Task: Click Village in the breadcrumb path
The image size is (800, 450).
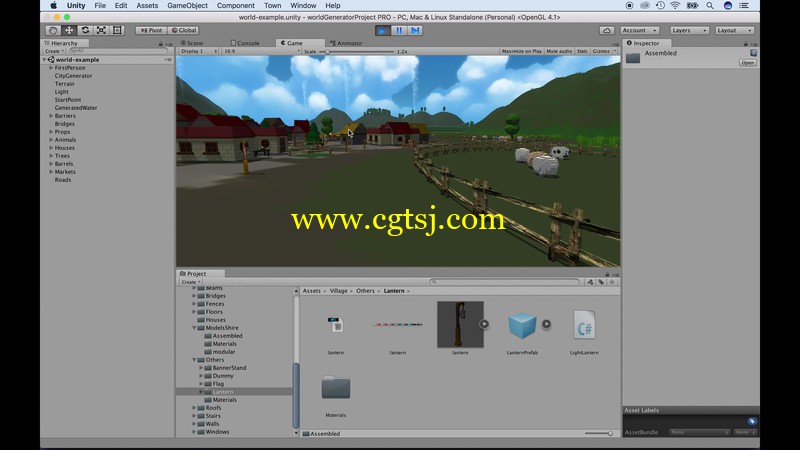Action: [338, 291]
